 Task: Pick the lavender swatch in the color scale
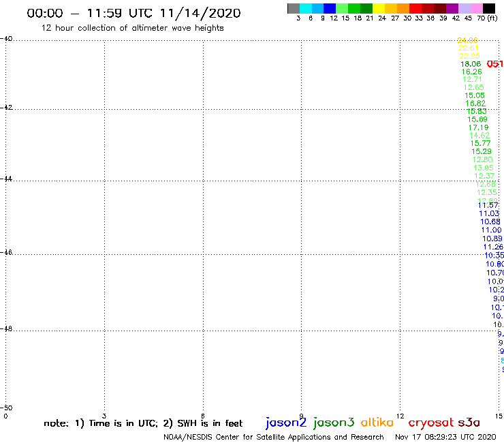(x=464, y=8)
